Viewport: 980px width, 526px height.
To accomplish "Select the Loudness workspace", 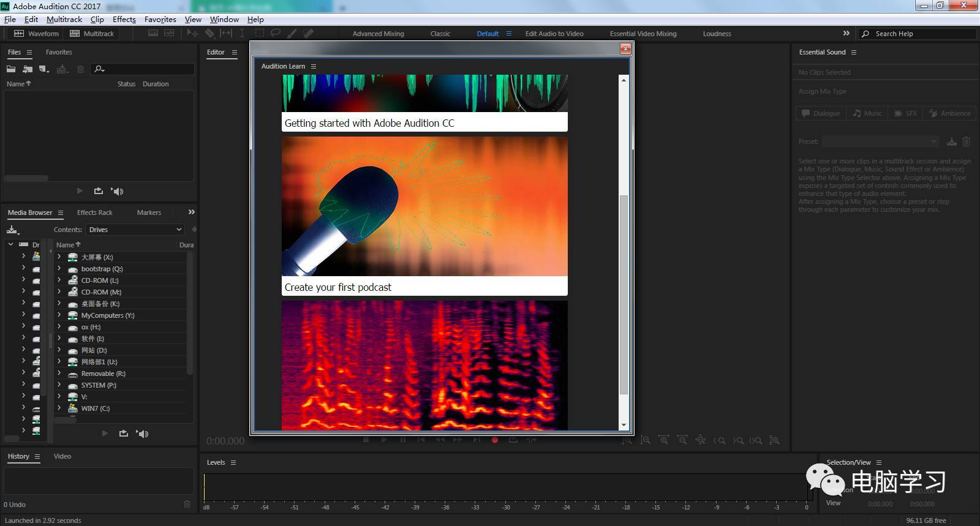I will click(x=717, y=34).
